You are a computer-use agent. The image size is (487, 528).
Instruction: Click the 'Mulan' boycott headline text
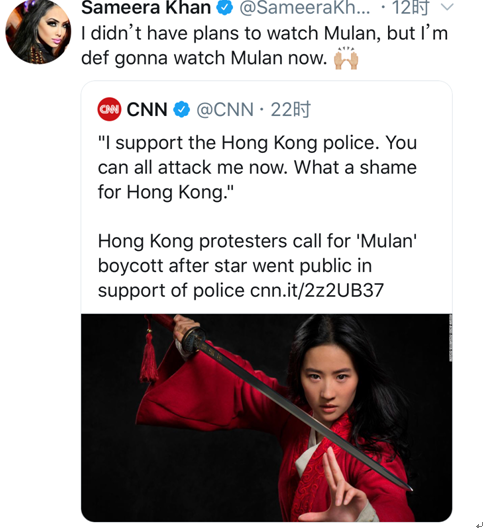257,265
